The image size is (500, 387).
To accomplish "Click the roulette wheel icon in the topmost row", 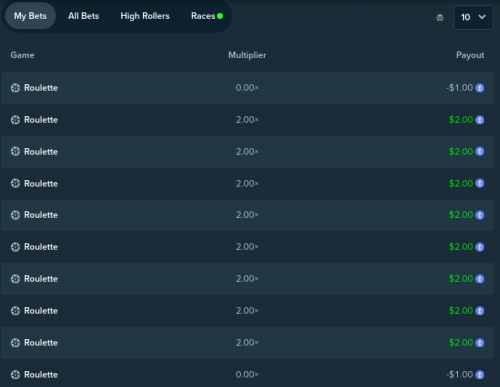I will click(15, 88).
